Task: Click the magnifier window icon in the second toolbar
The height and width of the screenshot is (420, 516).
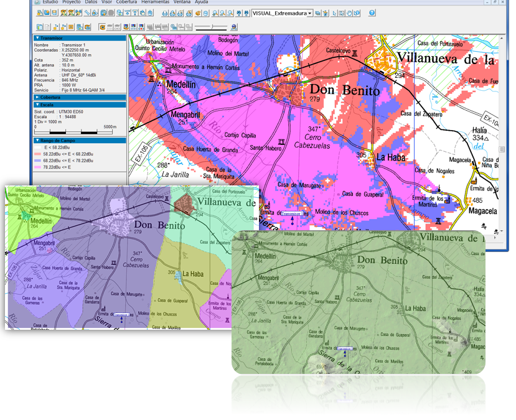Action: tap(174, 27)
